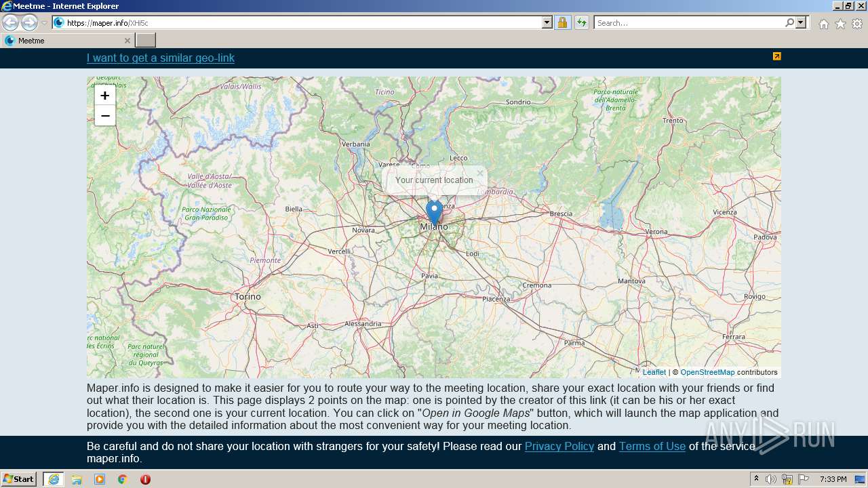Open search provider dropdown arrow

point(801,23)
